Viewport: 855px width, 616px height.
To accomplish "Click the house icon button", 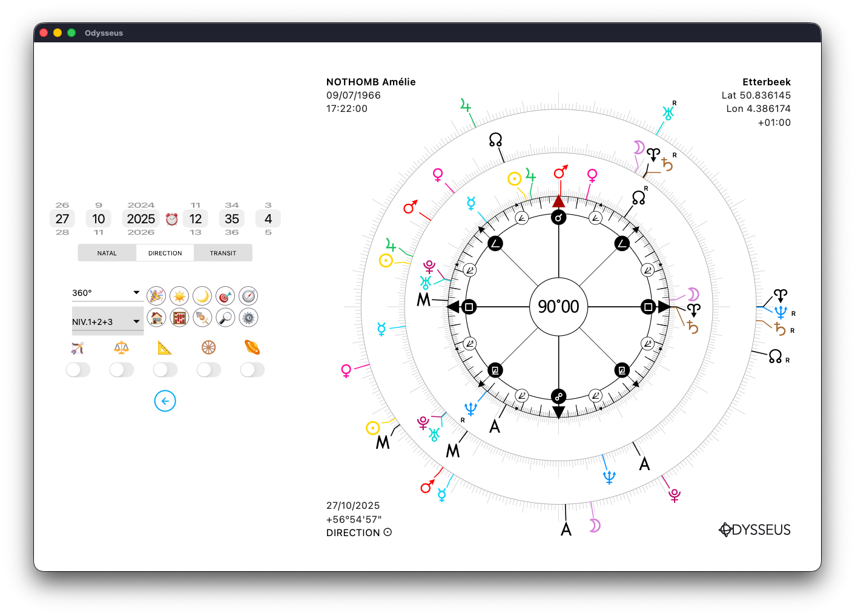I will click(156, 317).
